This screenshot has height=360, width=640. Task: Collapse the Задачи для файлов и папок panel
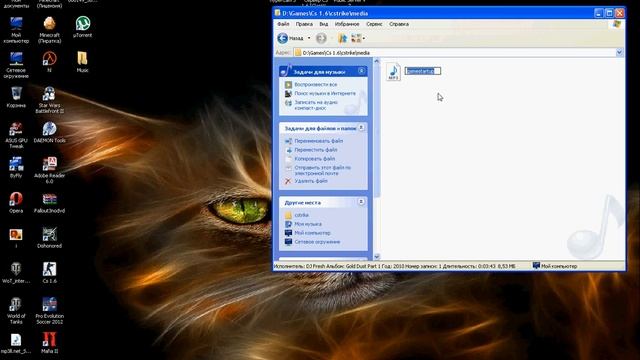click(x=361, y=128)
